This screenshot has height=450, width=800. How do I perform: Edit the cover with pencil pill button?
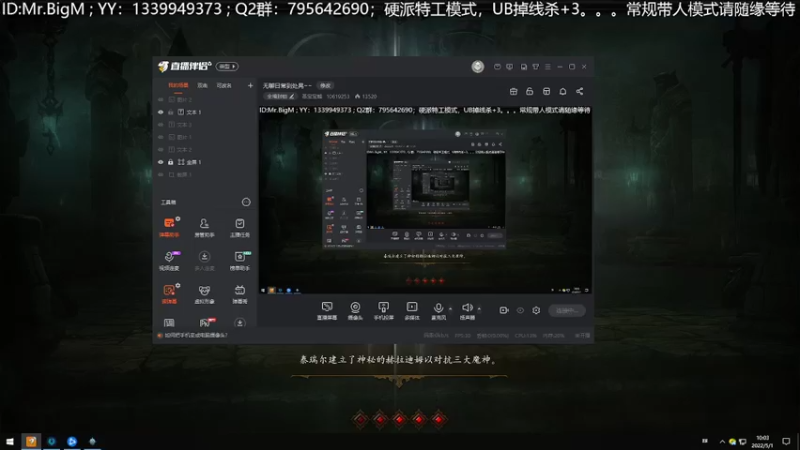point(280,96)
